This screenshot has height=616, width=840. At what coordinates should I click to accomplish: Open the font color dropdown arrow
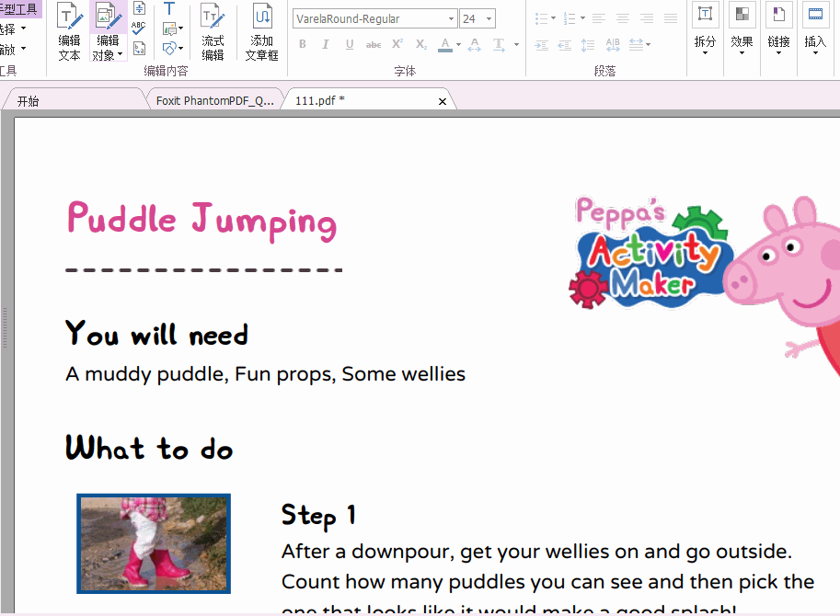pyautogui.click(x=458, y=45)
